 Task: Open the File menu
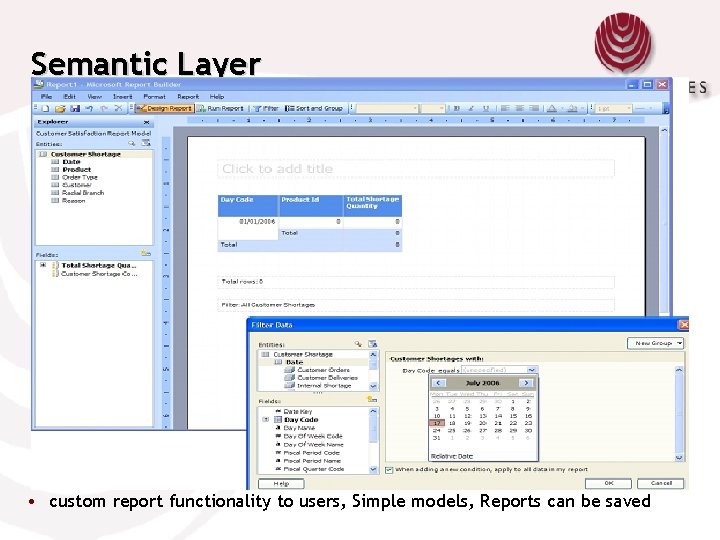click(46, 97)
